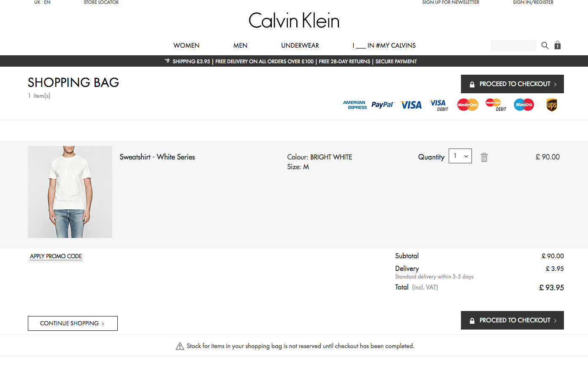Image resolution: width=588 pixels, height=365 pixels.
Task: Open the UNDERWEAR menu
Action: click(300, 45)
